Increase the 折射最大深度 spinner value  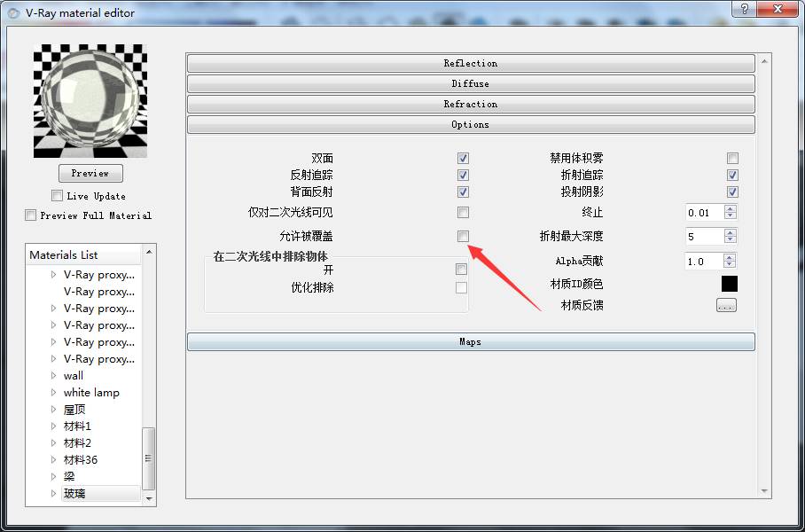point(730,233)
